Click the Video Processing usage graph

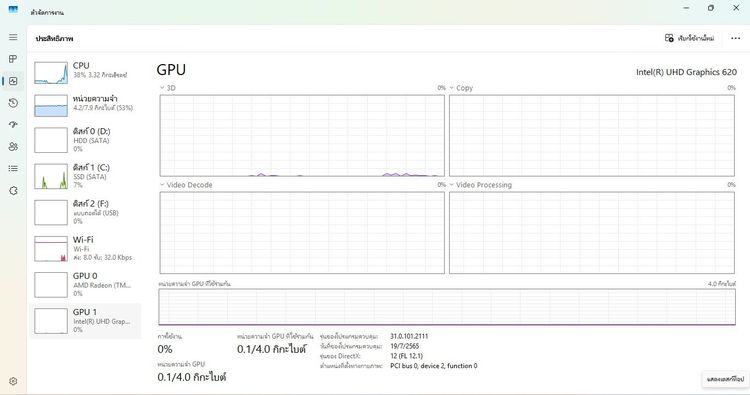click(592, 233)
